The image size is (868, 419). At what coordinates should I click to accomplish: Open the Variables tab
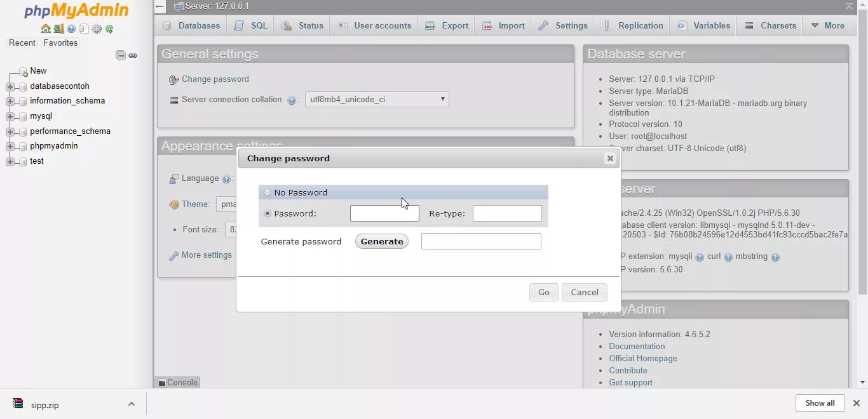(703, 26)
